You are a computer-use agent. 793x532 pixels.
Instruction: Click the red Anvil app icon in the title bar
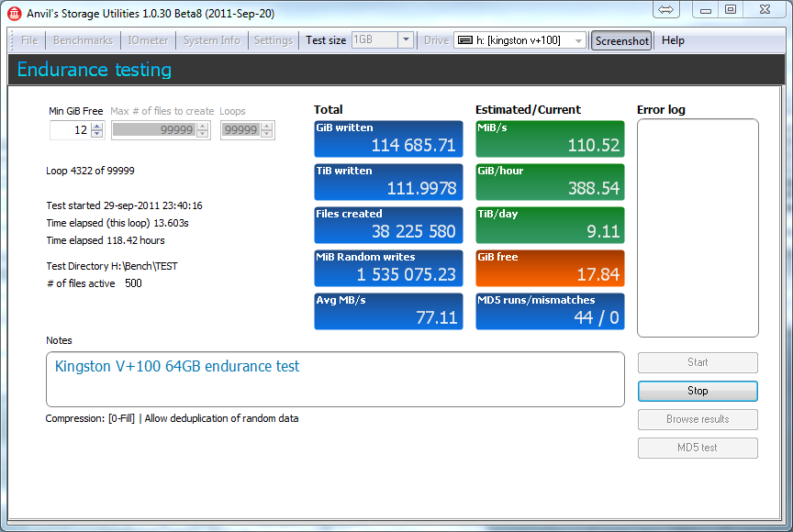tap(14, 13)
